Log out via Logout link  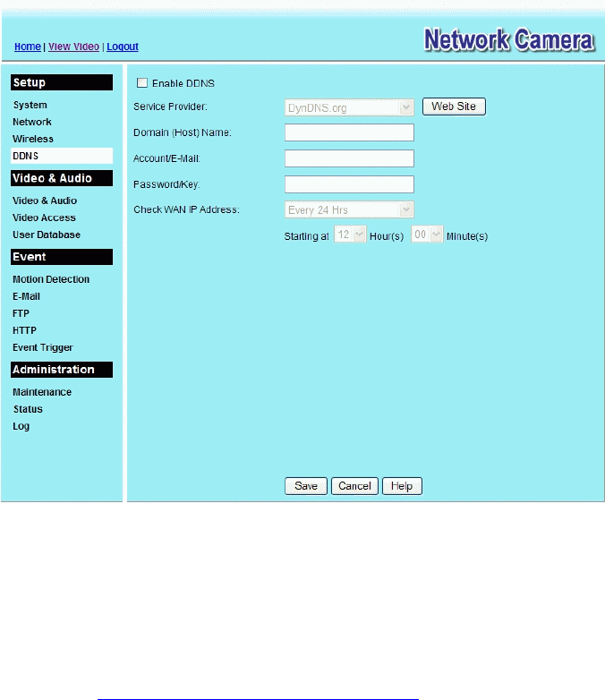123,47
